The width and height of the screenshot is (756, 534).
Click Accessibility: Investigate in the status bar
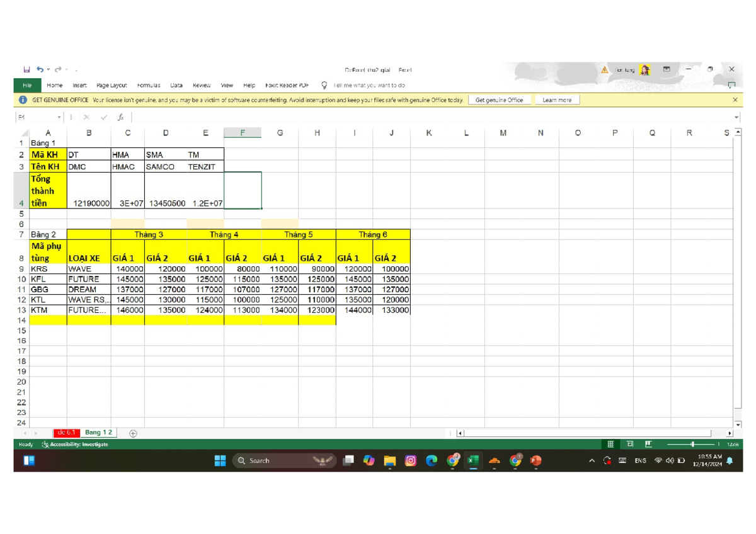click(x=75, y=445)
